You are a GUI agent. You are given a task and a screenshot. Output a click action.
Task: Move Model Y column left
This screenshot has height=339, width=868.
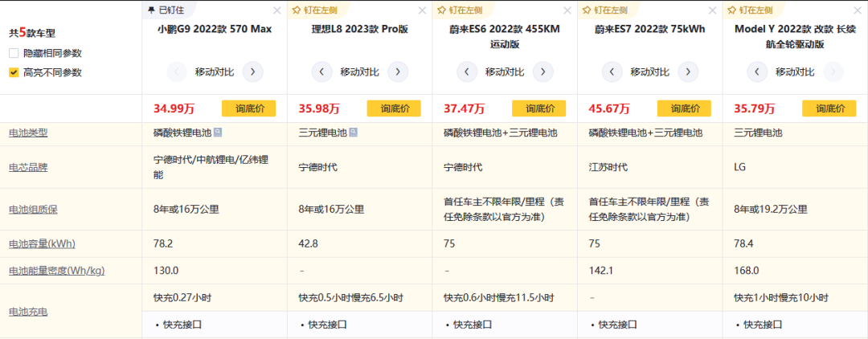757,71
